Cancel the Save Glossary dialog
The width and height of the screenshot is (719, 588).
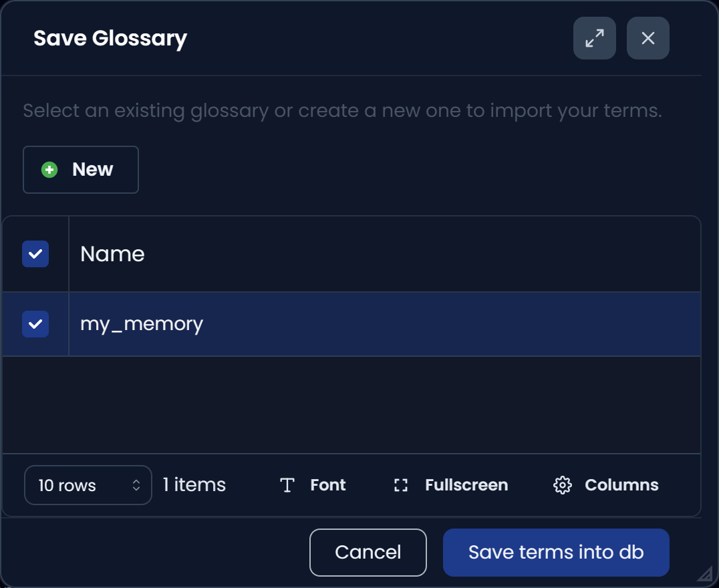coord(368,552)
